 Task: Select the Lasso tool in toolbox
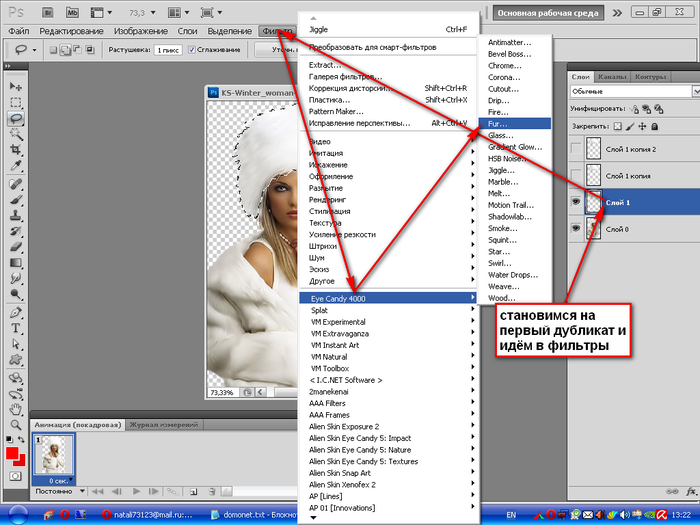point(16,118)
